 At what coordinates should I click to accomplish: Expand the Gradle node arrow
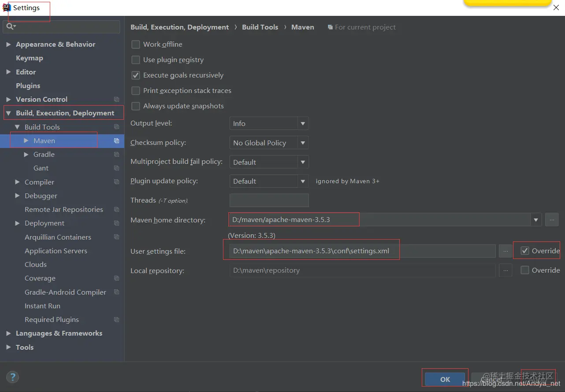pyautogui.click(x=26, y=155)
